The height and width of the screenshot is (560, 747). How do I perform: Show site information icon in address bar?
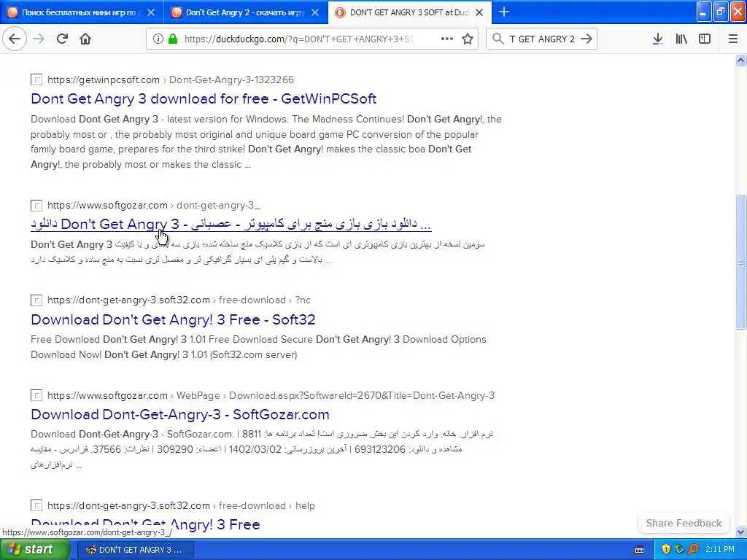(158, 39)
